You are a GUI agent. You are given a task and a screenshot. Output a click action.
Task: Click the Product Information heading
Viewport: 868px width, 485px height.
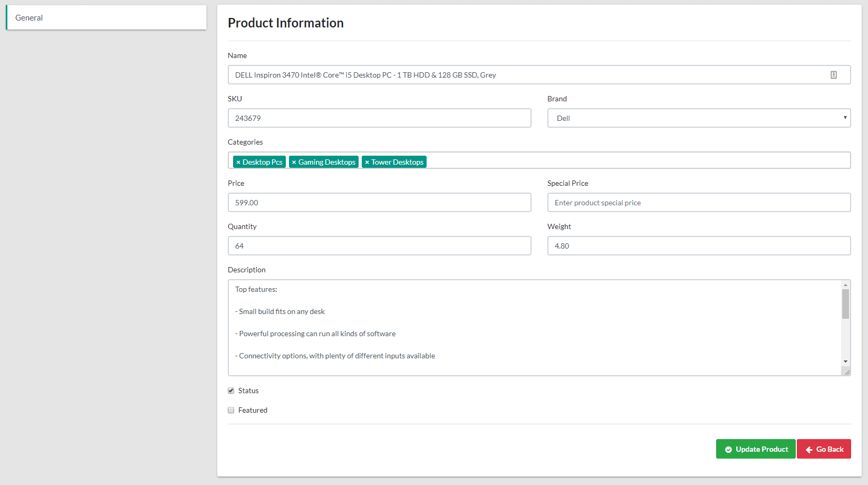(286, 23)
